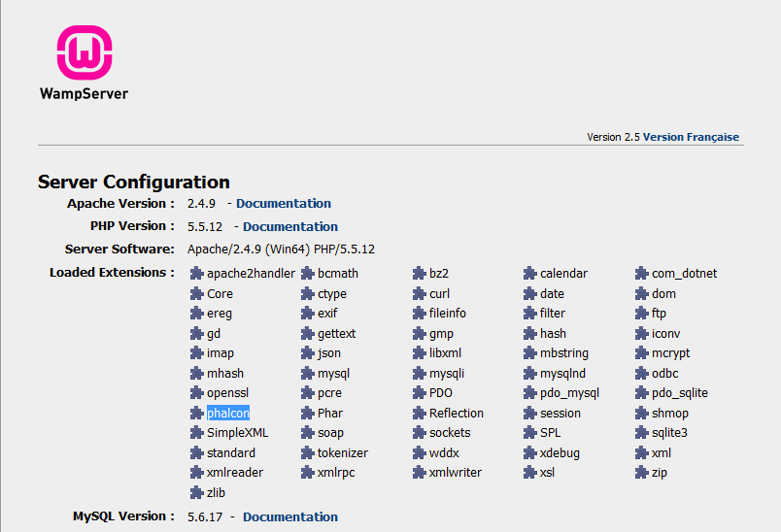Click the puzzle icon next to curl
The width and height of the screenshot is (781, 532).
click(x=420, y=294)
